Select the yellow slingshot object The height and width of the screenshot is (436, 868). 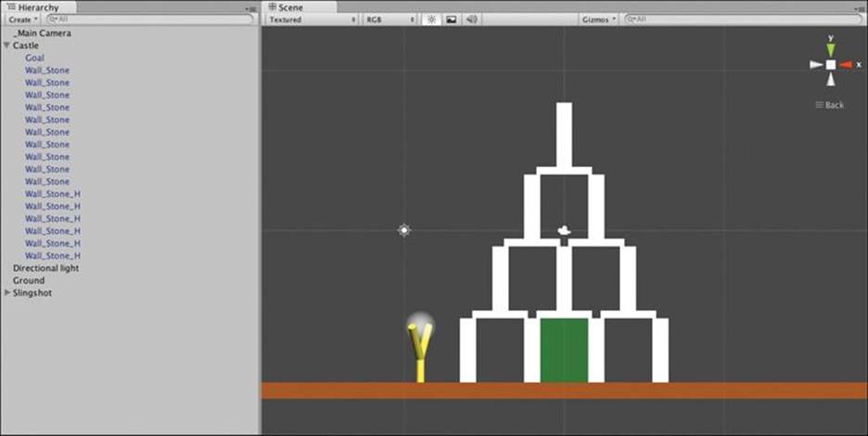[x=420, y=352]
